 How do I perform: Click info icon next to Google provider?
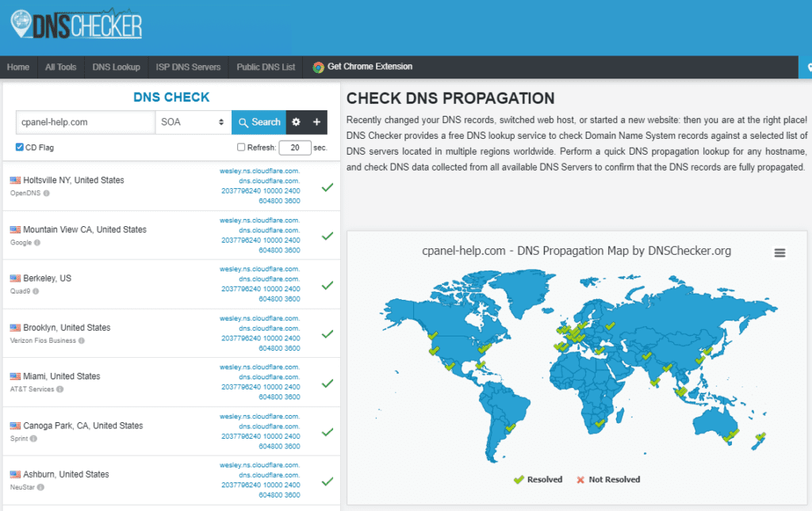37,243
